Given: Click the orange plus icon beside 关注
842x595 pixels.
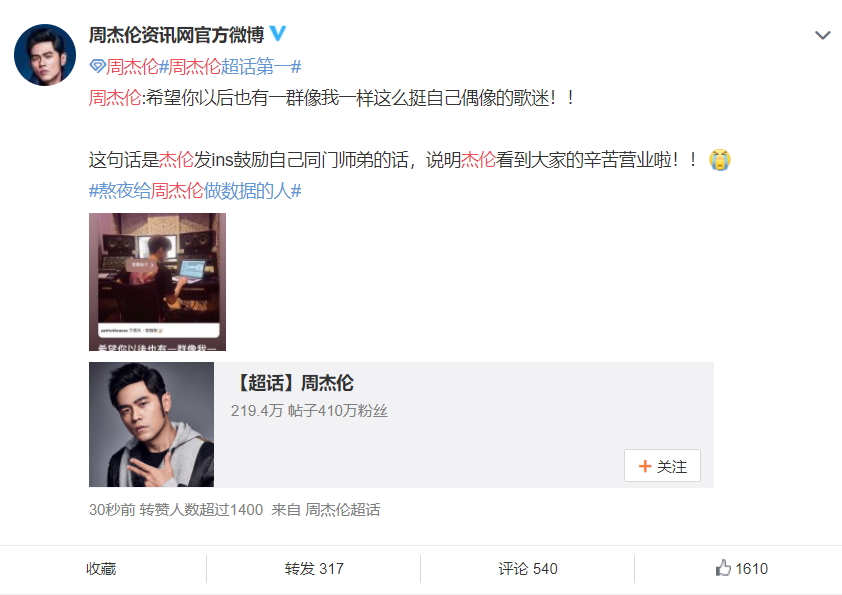Looking at the screenshot, I should coord(645,466).
